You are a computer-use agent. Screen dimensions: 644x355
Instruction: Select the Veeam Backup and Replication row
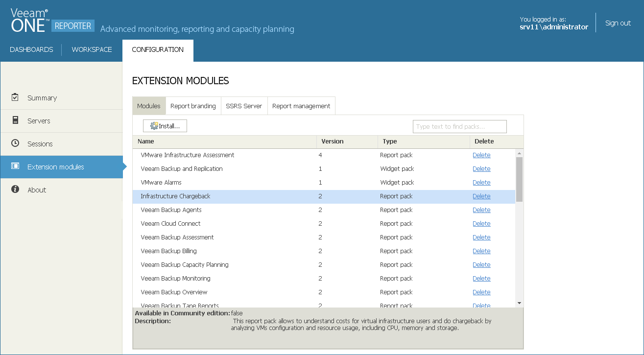point(324,169)
